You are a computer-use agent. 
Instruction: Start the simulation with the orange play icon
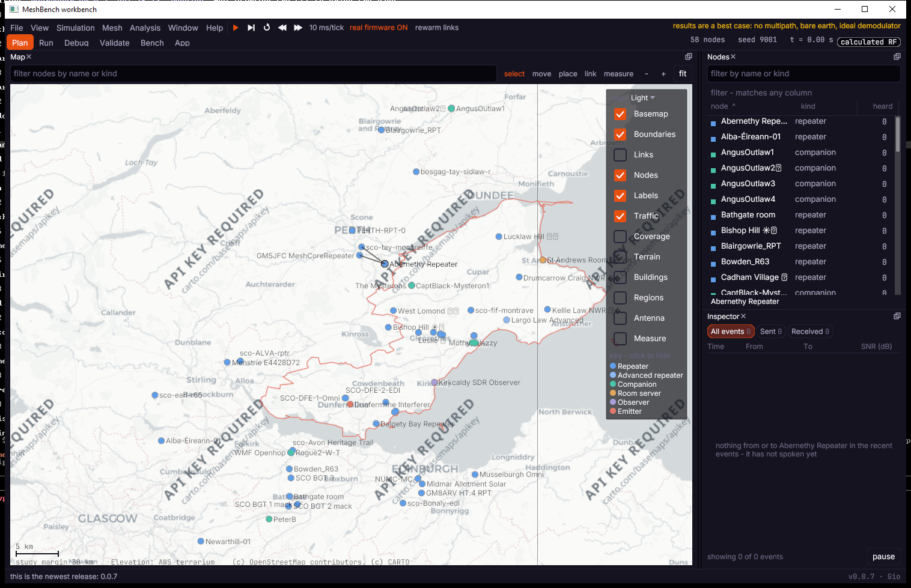pyautogui.click(x=236, y=28)
